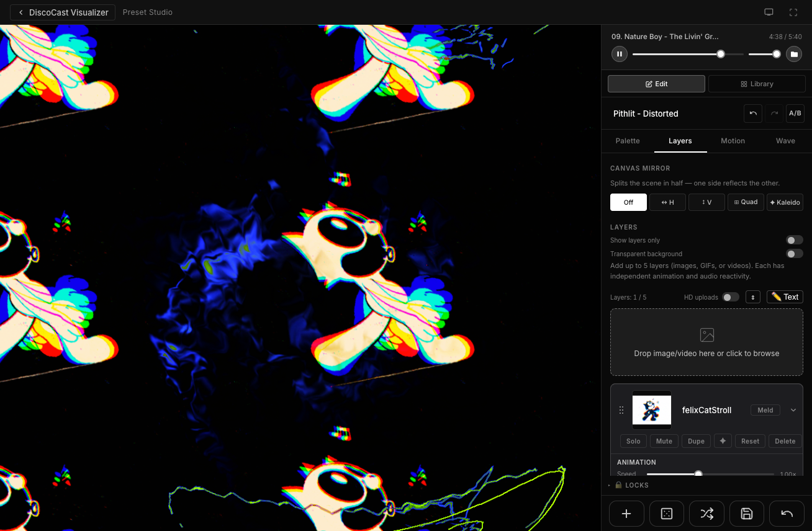Turn on HD uploads toggle
The width and height of the screenshot is (812, 531).
coord(731,297)
